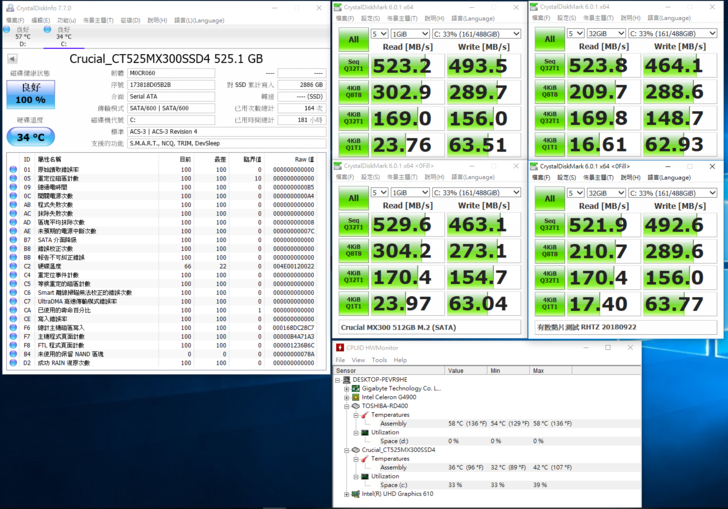Click the Value column header in HWMonitor
Image resolution: width=728 pixels, height=509 pixels.
(458, 370)
